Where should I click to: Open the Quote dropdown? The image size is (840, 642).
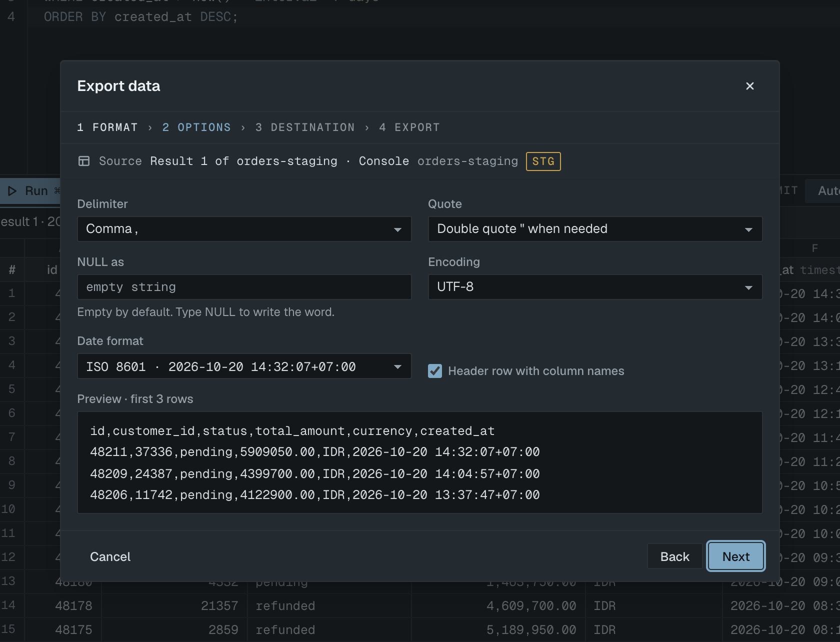[x=595, y=229]
